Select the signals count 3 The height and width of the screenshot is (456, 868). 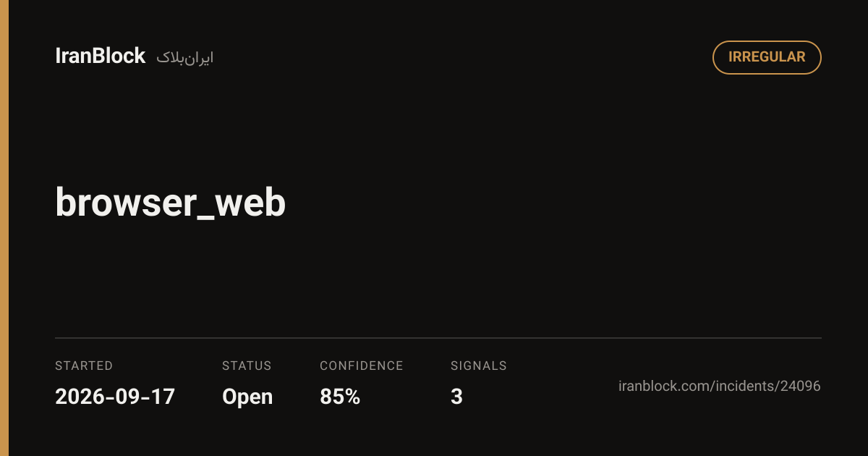coord(456,397)
